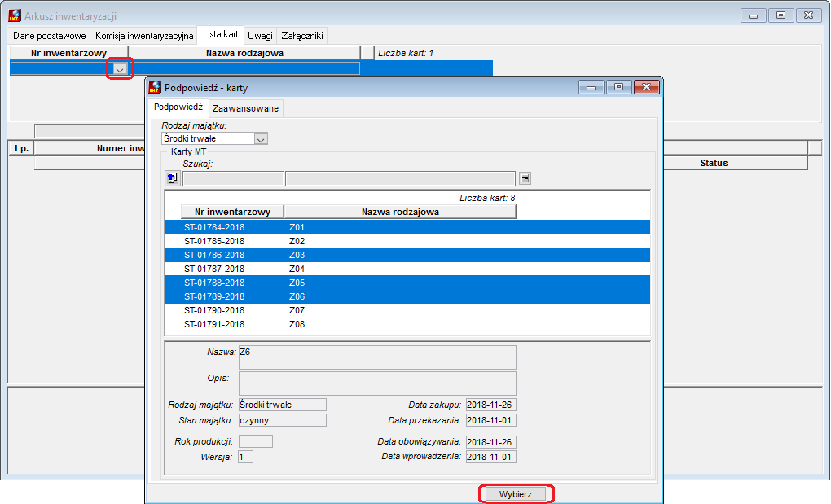This screenshot has height=504, width=831.
Task: Maximize the Podpowiedź - karty dialog
Action: pyautogui.click(x=618, y=87)
